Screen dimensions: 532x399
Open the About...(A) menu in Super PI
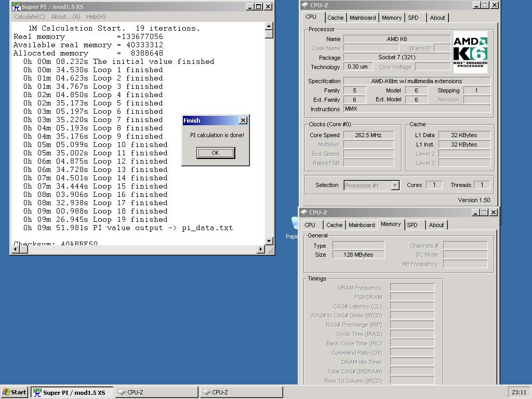click(65, 17)
